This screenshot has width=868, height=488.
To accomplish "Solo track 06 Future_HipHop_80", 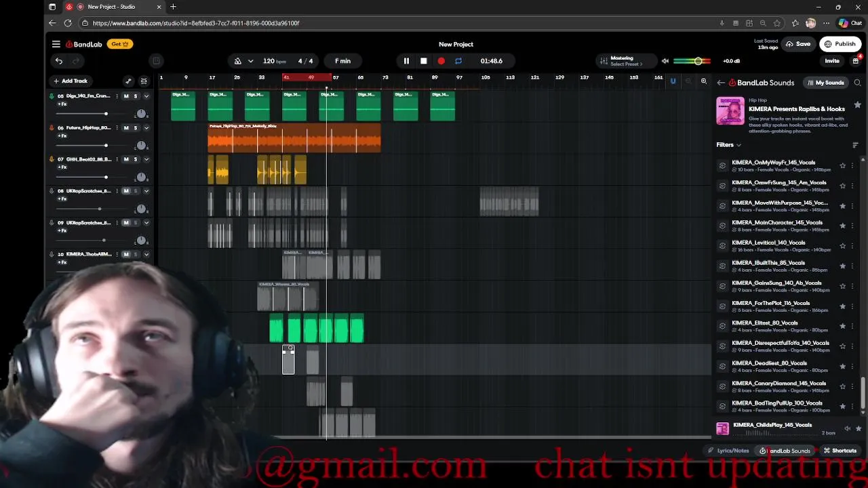I will 136,128.
